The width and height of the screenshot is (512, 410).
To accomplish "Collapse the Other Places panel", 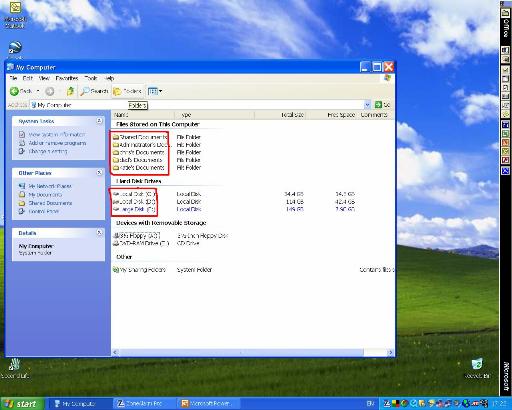I will [x=99, y=172].
